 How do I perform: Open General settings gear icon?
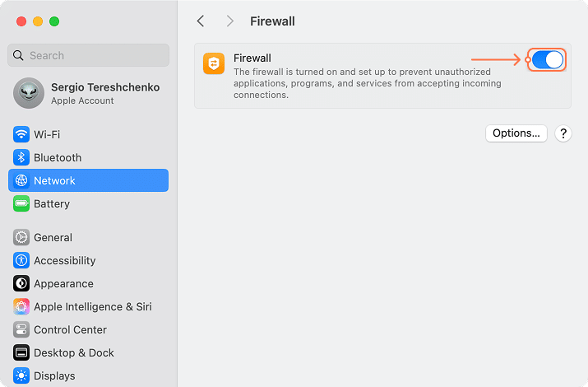(x=21, y=237)
